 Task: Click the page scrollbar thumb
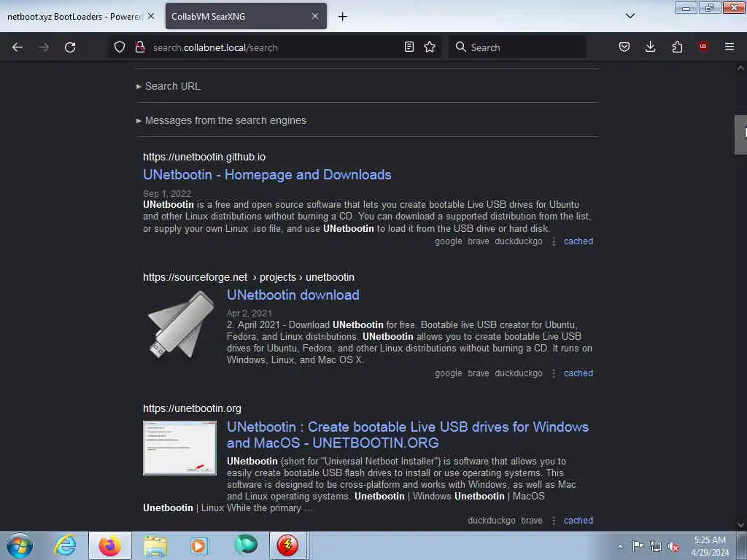[x=740, y=135]
